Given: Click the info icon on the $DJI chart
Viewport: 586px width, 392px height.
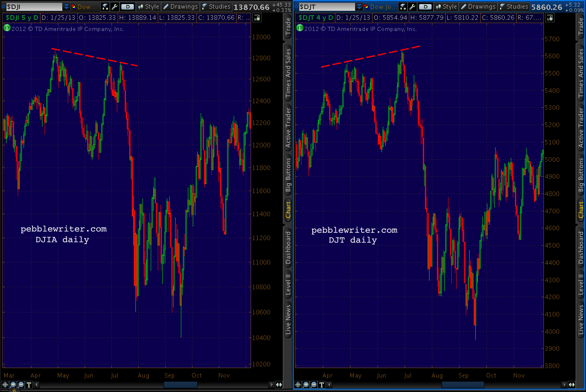Looking at the screenshot, I should pyautogui.click(x=7, y=28).
